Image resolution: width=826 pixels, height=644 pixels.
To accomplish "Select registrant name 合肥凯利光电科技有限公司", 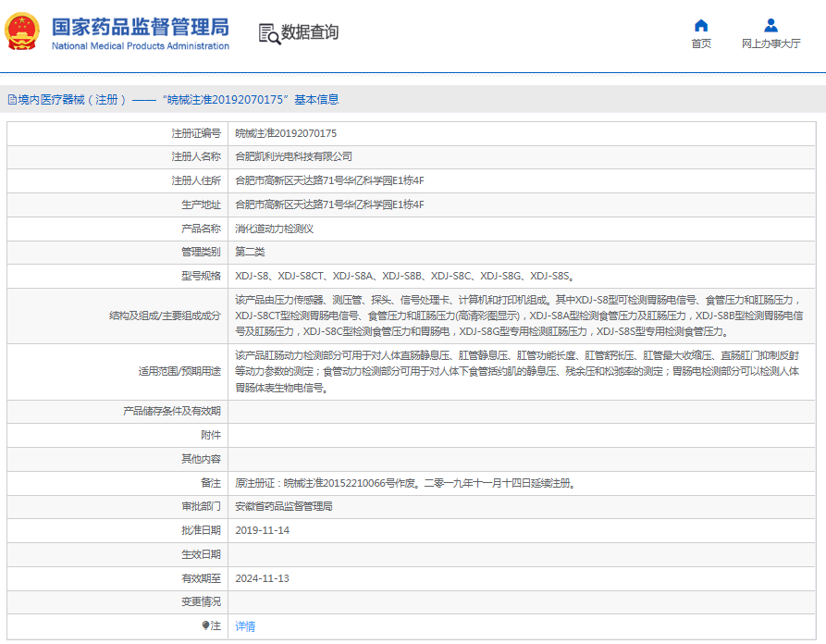I will [293, 156].
